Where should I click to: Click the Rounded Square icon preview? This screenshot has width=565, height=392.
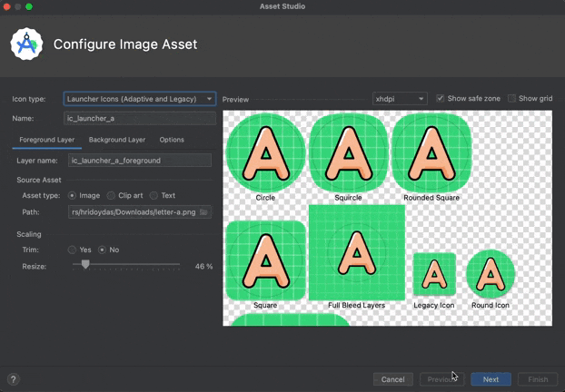click(x=431, y=152)
